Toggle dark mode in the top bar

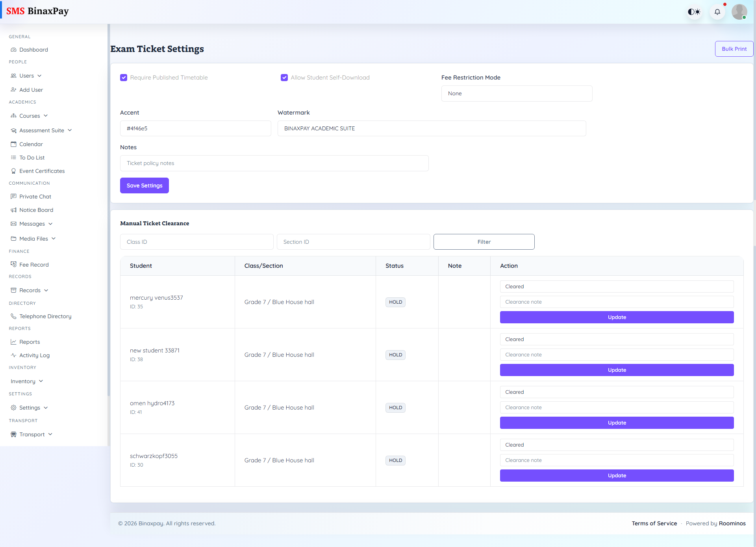tap(694, 12)
